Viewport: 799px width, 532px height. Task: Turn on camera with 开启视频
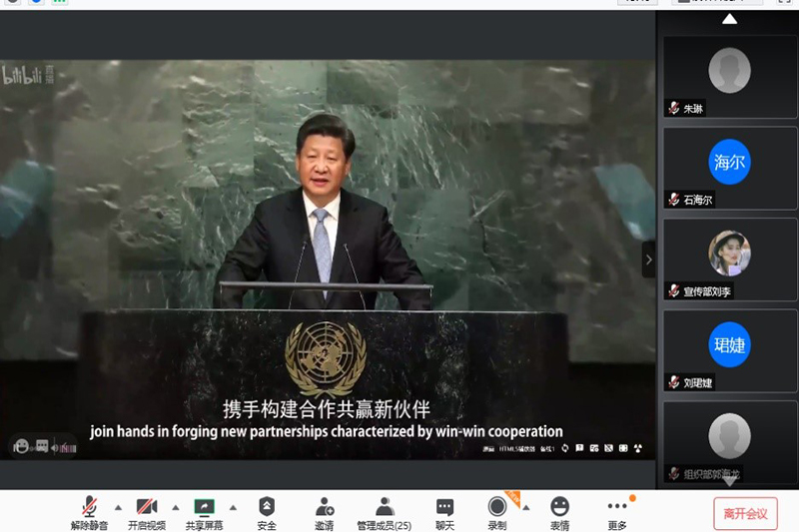(x=147, y=513)
